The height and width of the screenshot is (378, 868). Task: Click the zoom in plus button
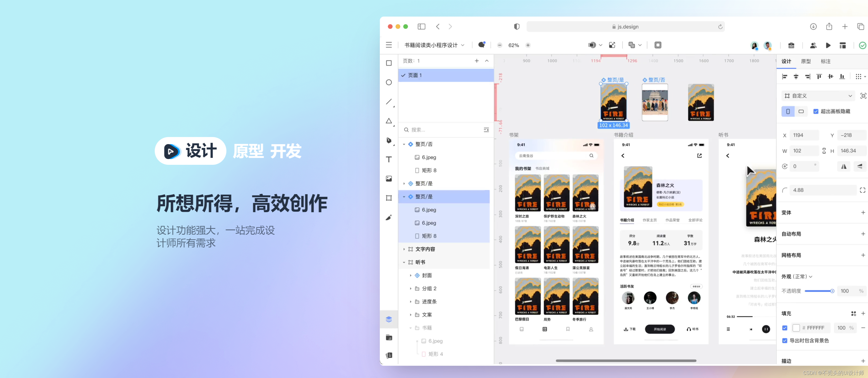pos(528,45)
